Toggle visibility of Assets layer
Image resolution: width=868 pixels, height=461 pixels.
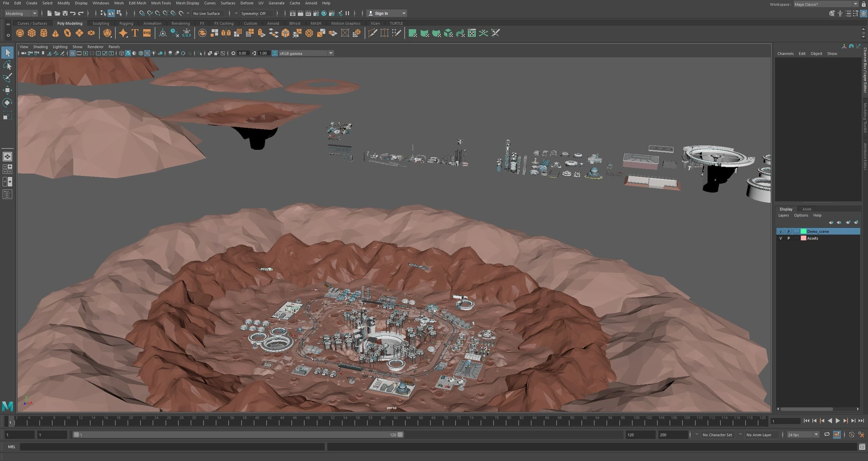coord(780,238)
